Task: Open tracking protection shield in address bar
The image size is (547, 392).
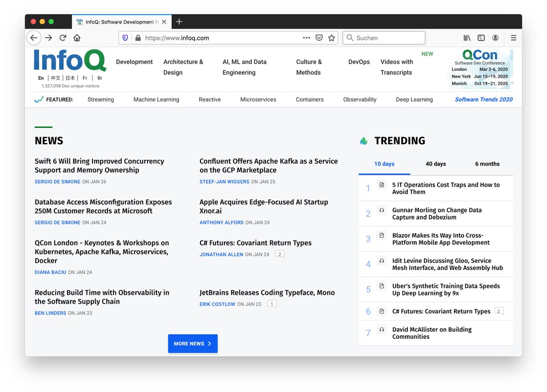Action: tap(126, 38)
